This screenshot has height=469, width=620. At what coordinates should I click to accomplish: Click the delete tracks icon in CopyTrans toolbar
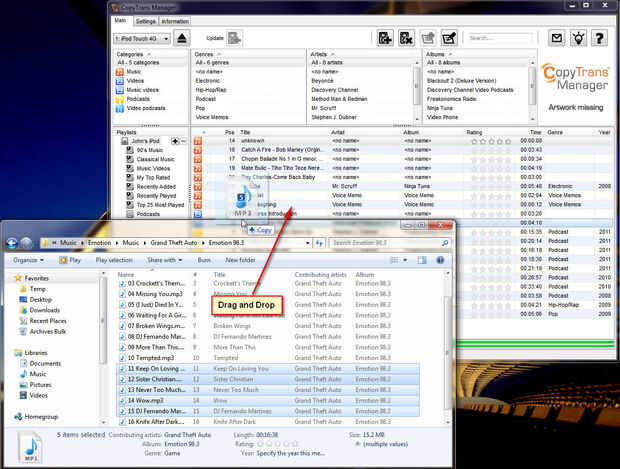(x=406, y=38)
